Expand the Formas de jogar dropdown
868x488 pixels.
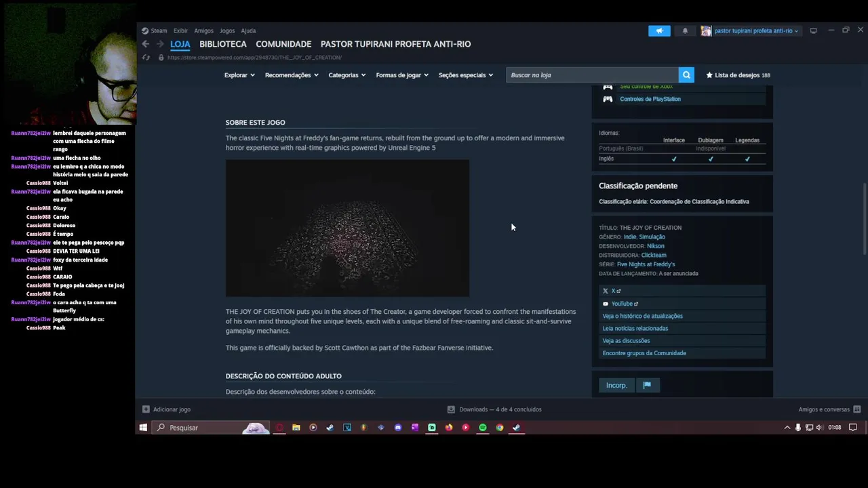pyautogui.click(x=402, y=75)
